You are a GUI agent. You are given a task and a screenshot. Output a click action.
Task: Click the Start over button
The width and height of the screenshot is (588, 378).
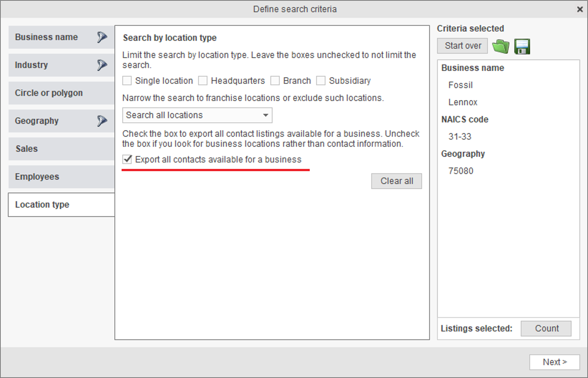462,46
